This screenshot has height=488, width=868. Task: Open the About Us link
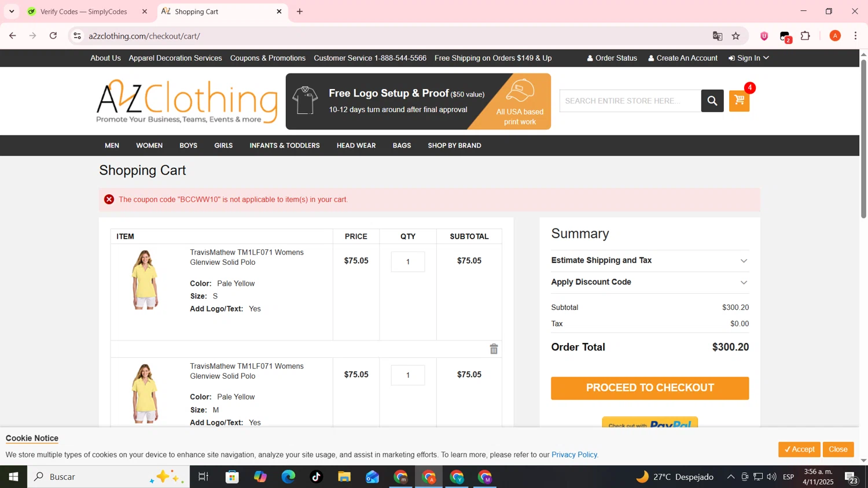pyautogui.click(x=105, y=58)
